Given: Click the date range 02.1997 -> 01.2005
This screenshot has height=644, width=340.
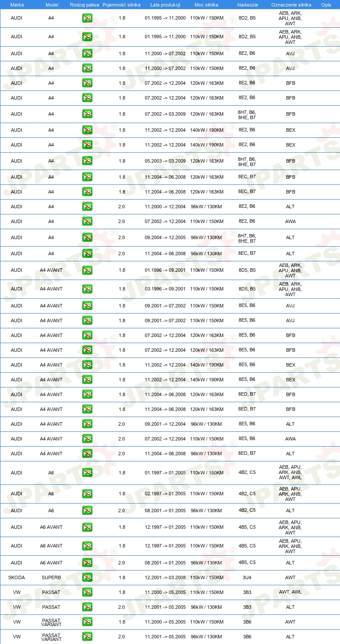Looking at the screenshot, I should pyautogui.click(x=165, y=494).
